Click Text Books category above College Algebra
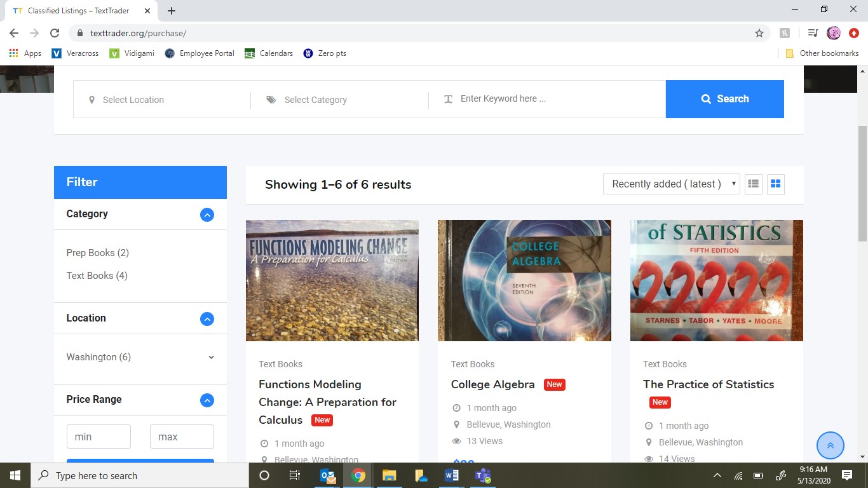This screenshot has height=488, width=868. point(472,364)
